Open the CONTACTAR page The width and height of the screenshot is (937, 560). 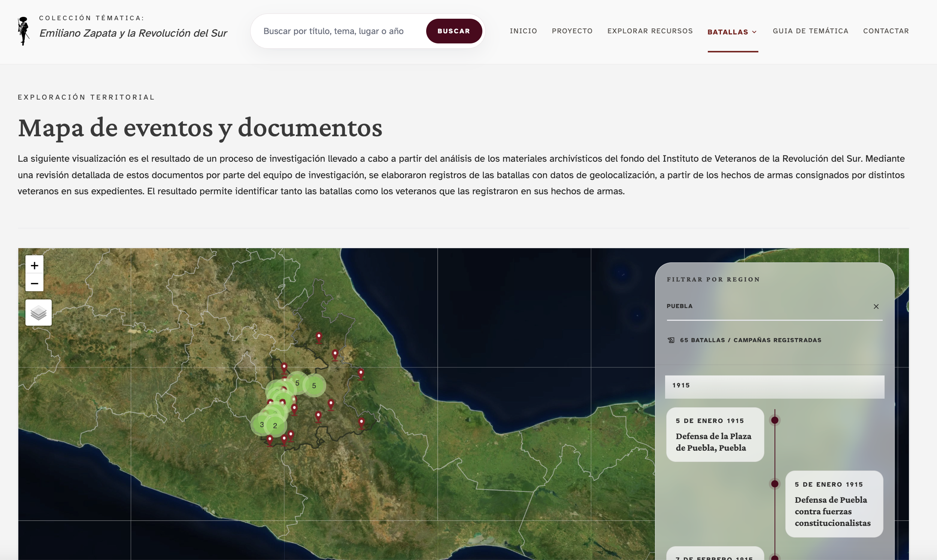[886, 31]
